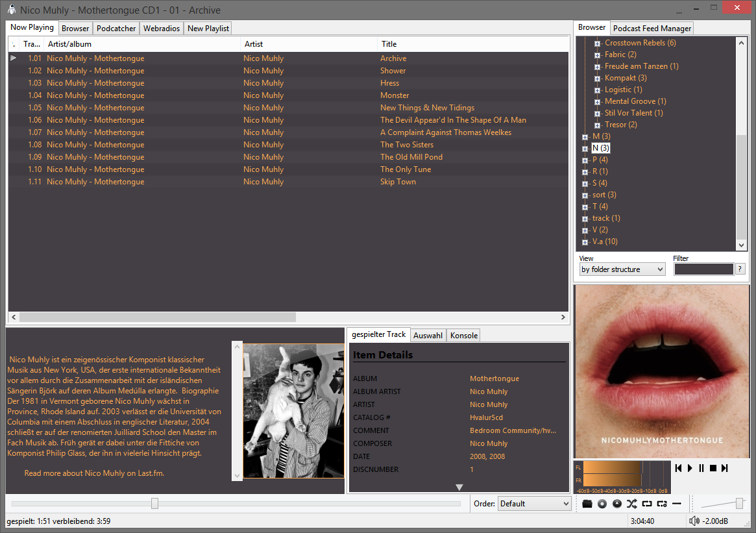Click the audio CD disc icon
This screenshot has width=756, height=533.
coord(602,504)
